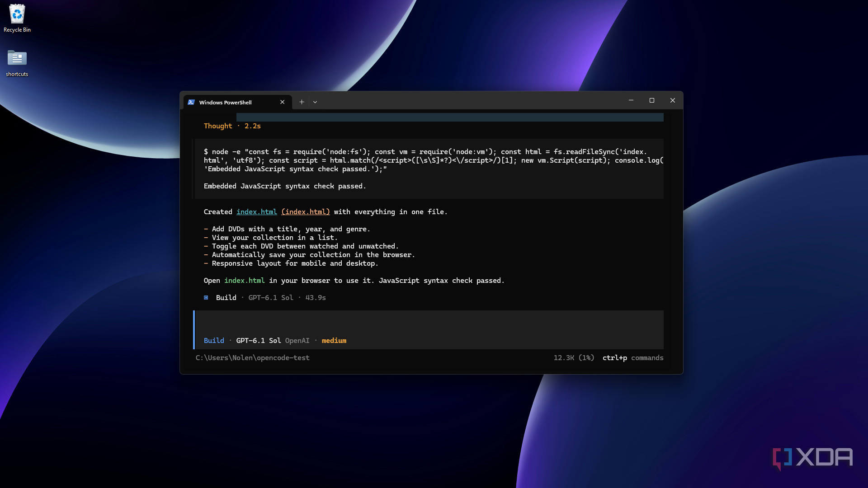
Task: Click 'Embedded JavaScript syntax check passed.' output line
Action: click(285, 186)
